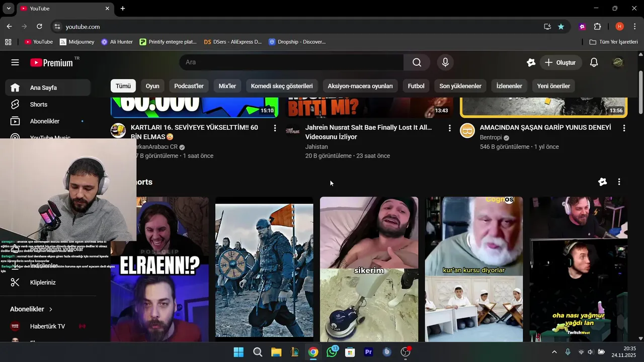Open Chrome three-dot menu
The width and height of the screenshot is (644, 362).
point(634,27)
